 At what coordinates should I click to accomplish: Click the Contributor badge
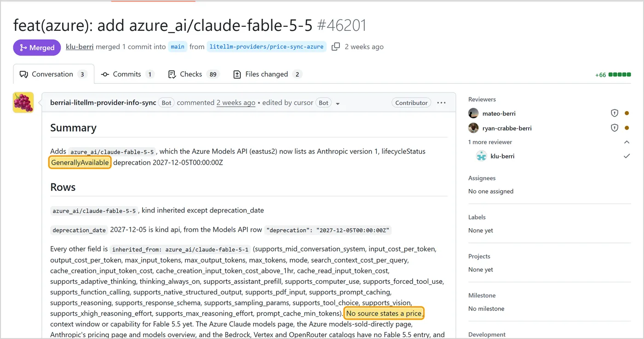(411, 103)
